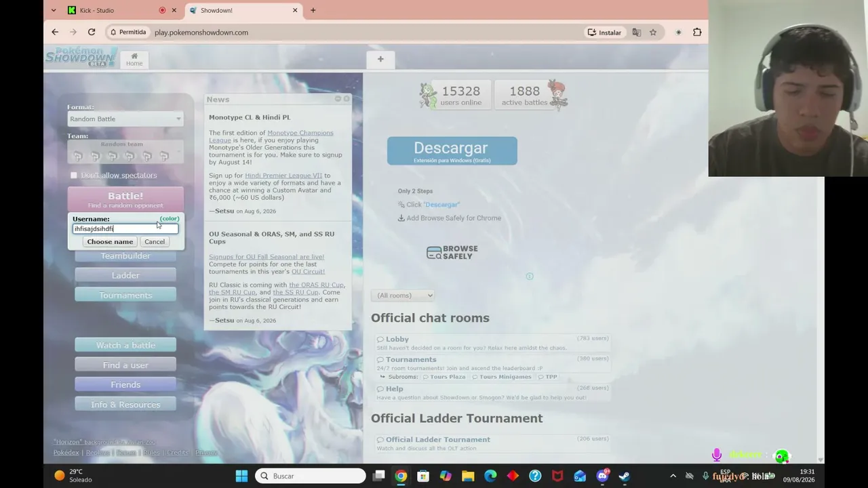Close the Showdown! browser tab
Image resolution: width=868 pixels, height=488 pixels.
[x=295, y=10]
